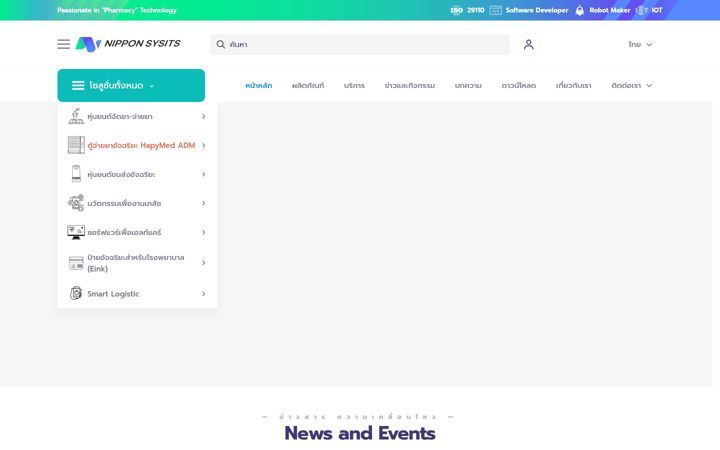Open the language dropdown
The height and width of the screenshot is (450, 720).
[640, 44]
